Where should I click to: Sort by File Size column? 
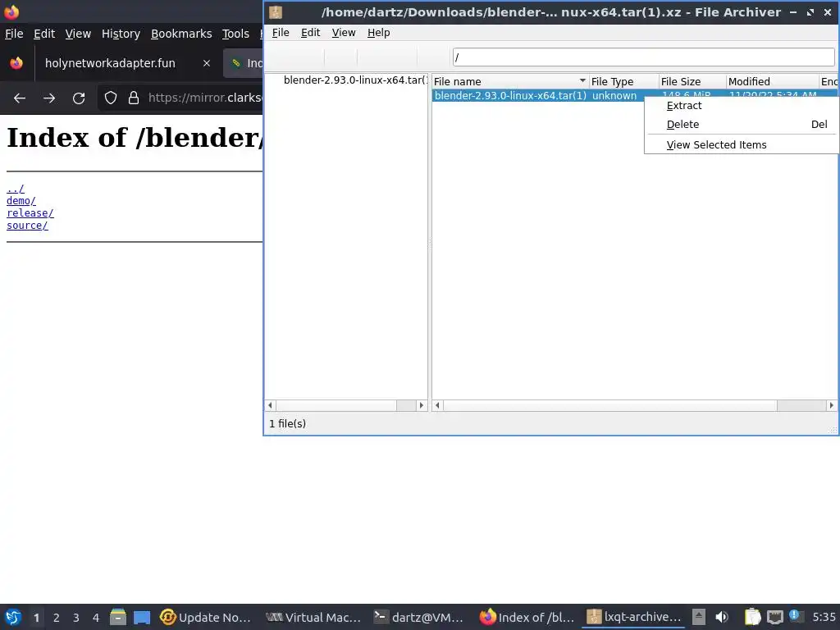692,81
